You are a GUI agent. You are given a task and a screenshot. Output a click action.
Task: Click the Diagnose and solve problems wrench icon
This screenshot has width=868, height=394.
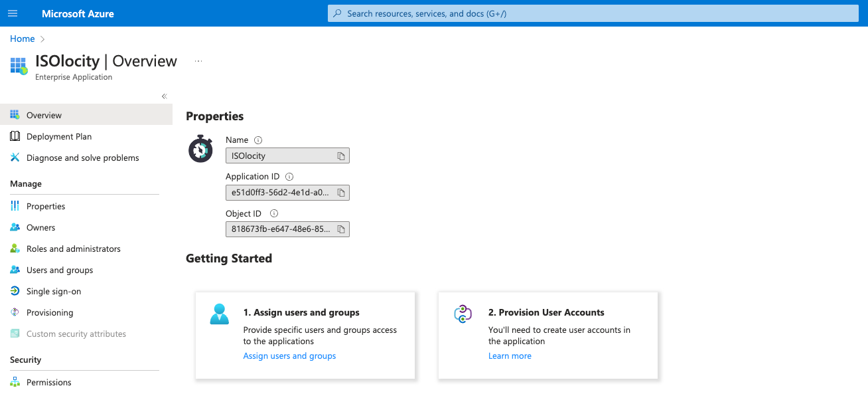pos(15,157)
